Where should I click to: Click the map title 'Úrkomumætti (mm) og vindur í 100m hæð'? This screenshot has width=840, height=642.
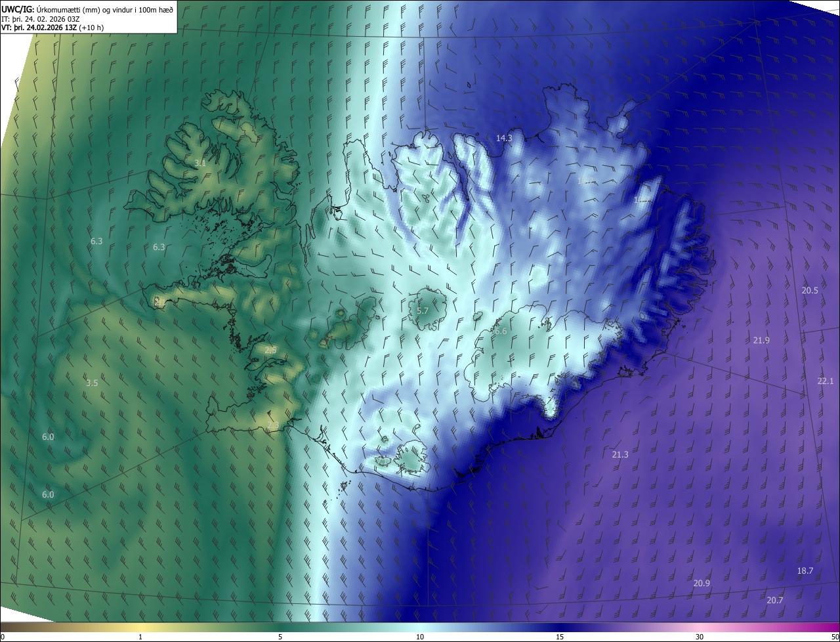tap(104, 9)
